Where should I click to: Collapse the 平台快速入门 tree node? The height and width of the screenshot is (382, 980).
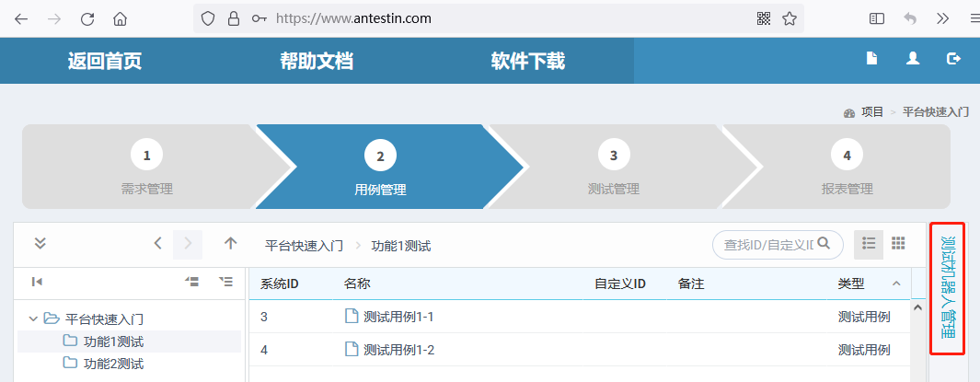tap(33, 318)
